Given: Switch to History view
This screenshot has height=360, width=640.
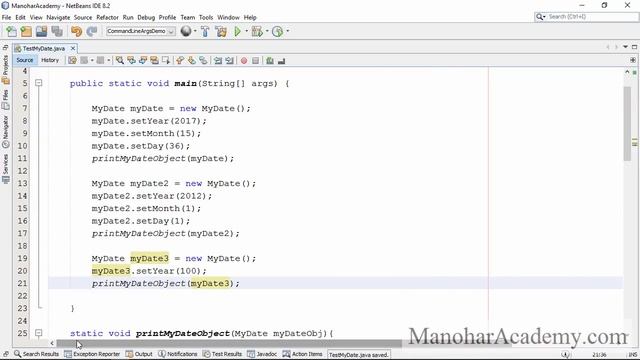Looking at the screenshot, I should point(50,60).
